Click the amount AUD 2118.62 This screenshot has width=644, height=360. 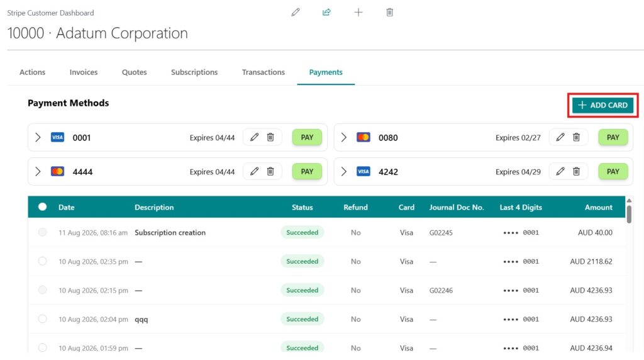click(x=591, y=261)
